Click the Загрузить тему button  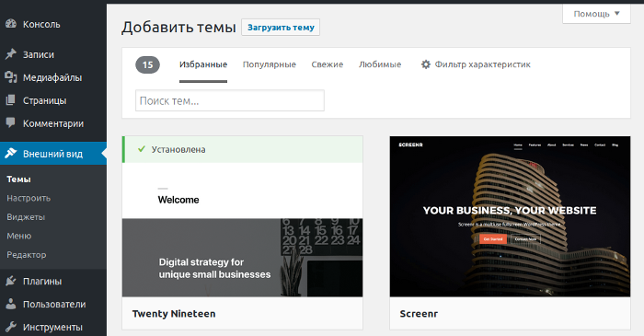point(281,27)
